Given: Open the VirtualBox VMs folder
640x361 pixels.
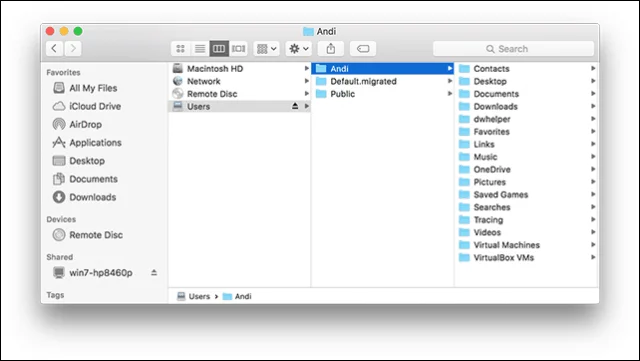Looking at the screenshot, I should [x=527, y=258].
